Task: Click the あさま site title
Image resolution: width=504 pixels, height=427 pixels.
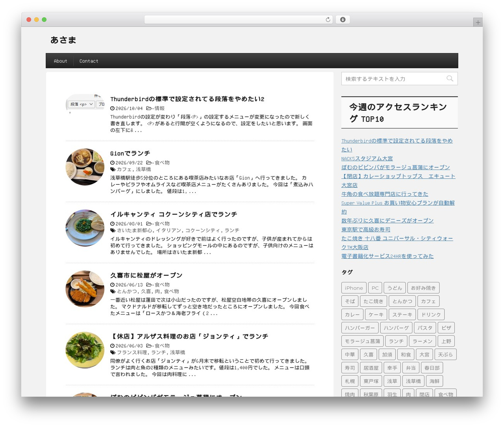Action: 63,40
